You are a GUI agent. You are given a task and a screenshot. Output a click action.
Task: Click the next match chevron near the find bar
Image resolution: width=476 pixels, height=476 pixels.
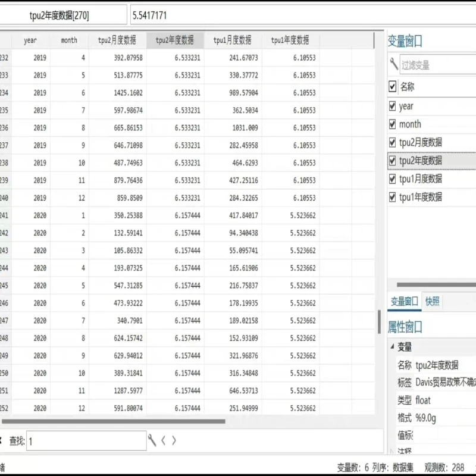(x=173, y=440)
